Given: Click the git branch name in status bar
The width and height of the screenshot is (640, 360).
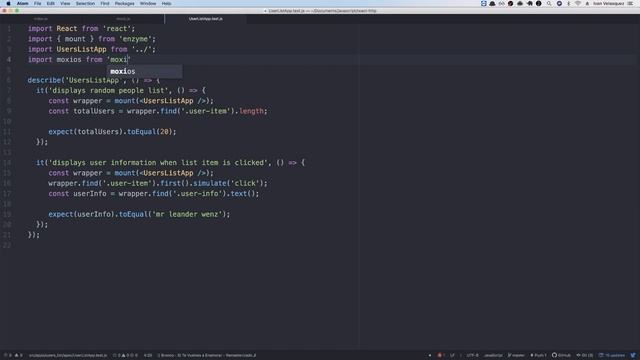Looking at the screenshot, I should pyautogui.click(x=516, y=355).
